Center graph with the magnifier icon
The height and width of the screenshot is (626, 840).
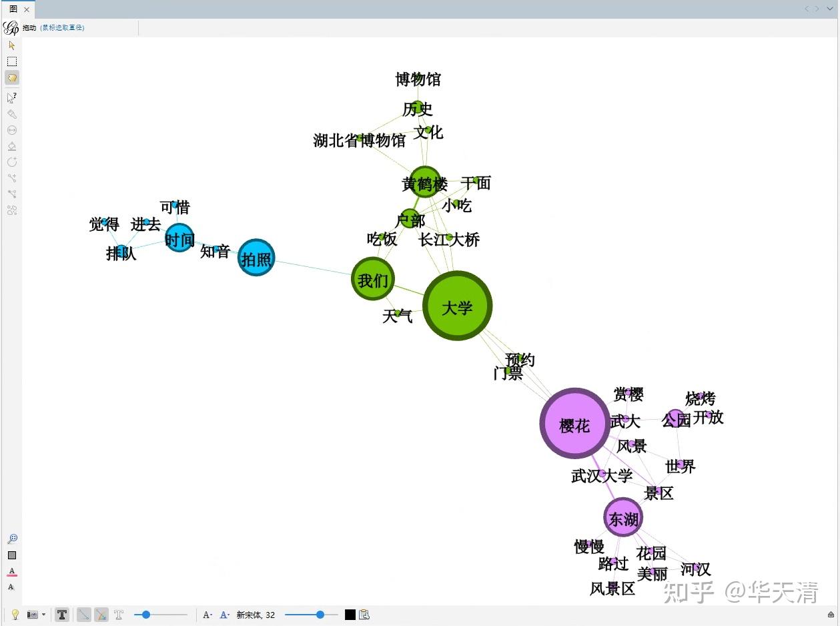point(11,539)
